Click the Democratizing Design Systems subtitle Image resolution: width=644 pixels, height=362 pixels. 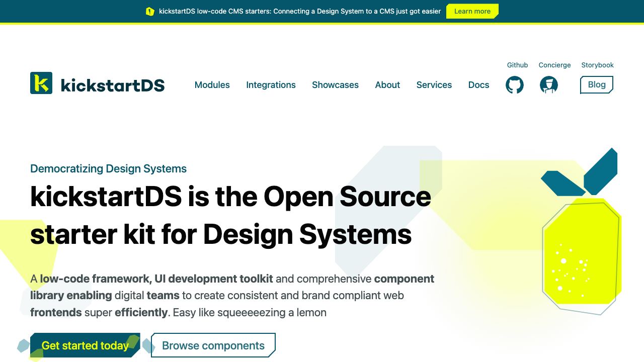pos(108,168)
